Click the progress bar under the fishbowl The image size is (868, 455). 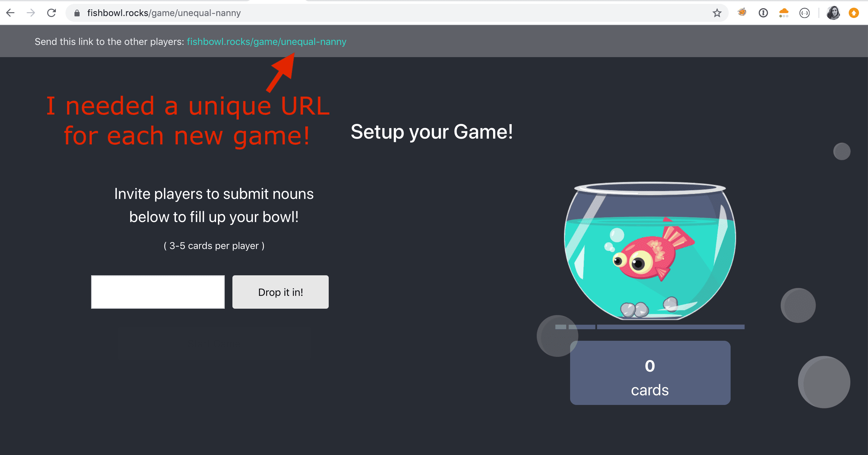click(x=650, y=327)
